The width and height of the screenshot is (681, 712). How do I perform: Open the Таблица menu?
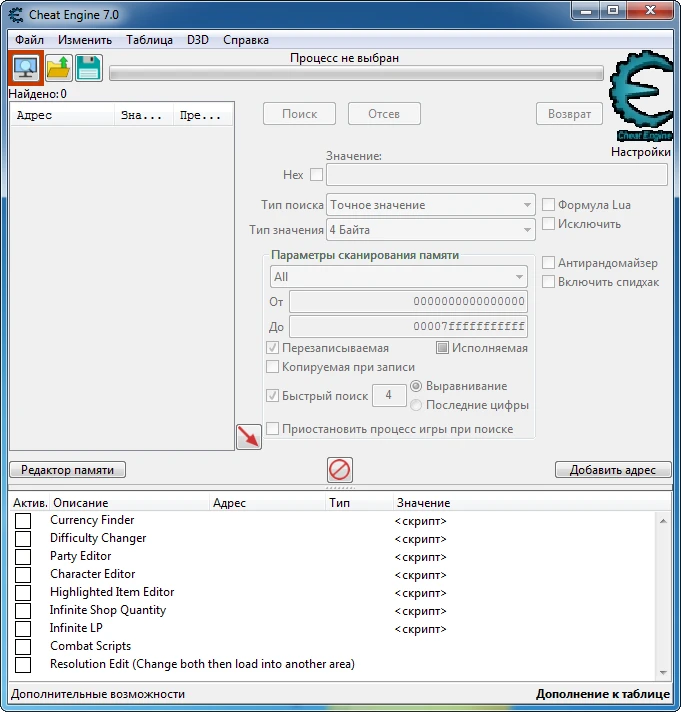149,40
